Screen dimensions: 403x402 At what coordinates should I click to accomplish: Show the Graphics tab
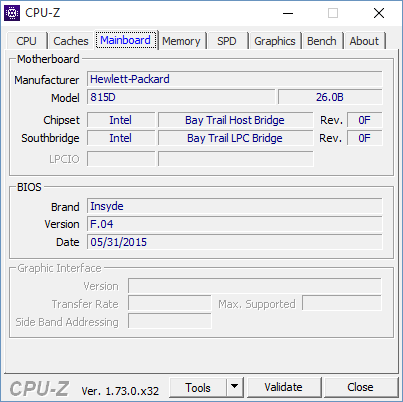275,41
